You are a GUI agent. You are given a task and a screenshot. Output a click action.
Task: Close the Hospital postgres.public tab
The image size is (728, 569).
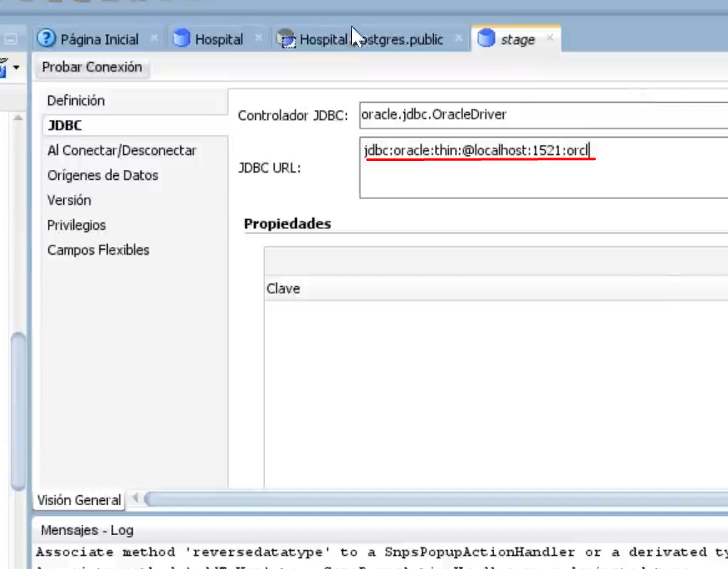coord(459,38)
